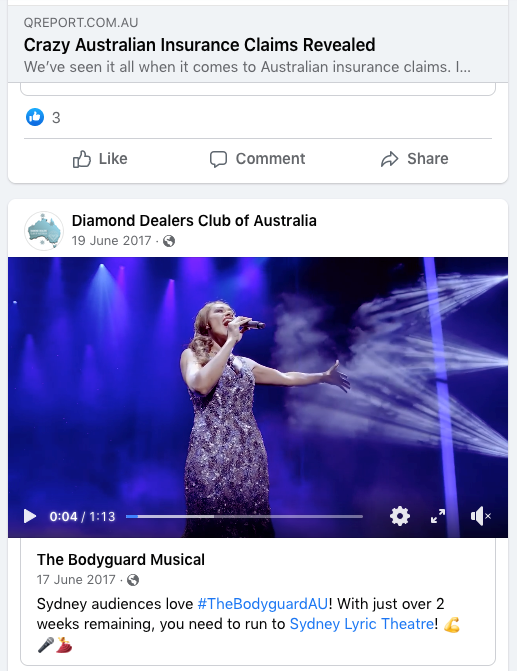
Task: Click the public globe icon beside 19 June
Action: (x=169, y=241)
